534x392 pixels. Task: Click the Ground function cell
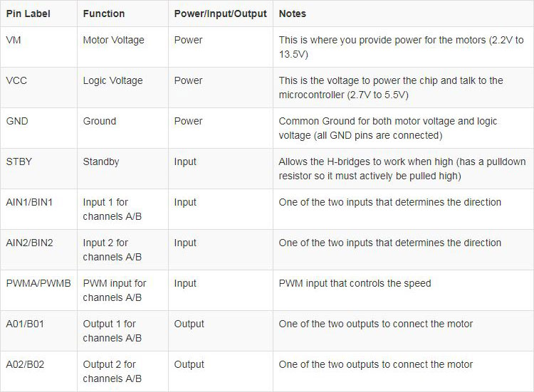100,121
